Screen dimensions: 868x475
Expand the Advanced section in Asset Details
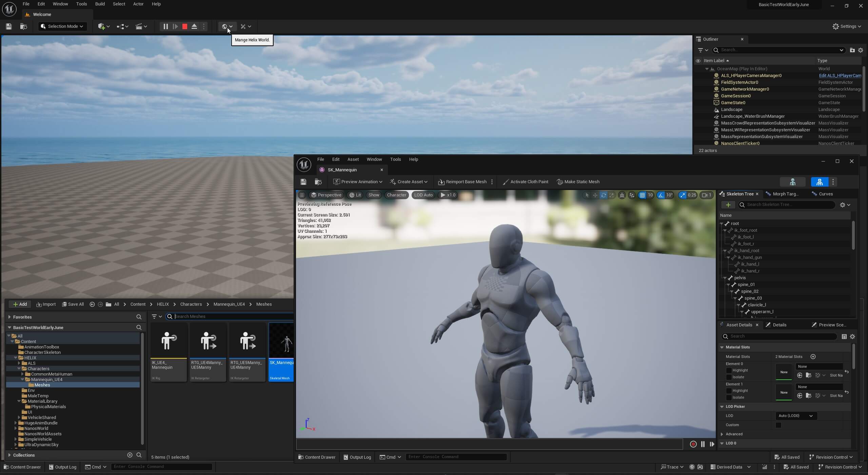point(722,434)
